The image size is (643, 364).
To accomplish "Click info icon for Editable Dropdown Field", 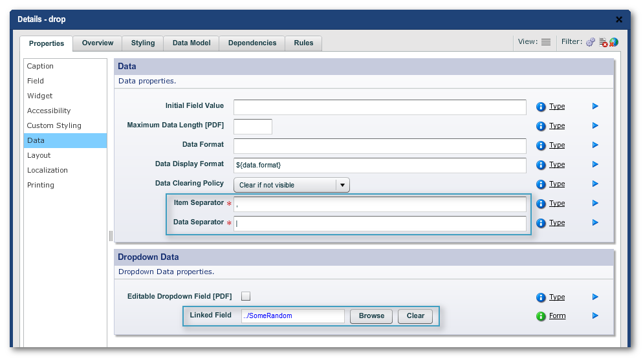I will pos(541,297).
